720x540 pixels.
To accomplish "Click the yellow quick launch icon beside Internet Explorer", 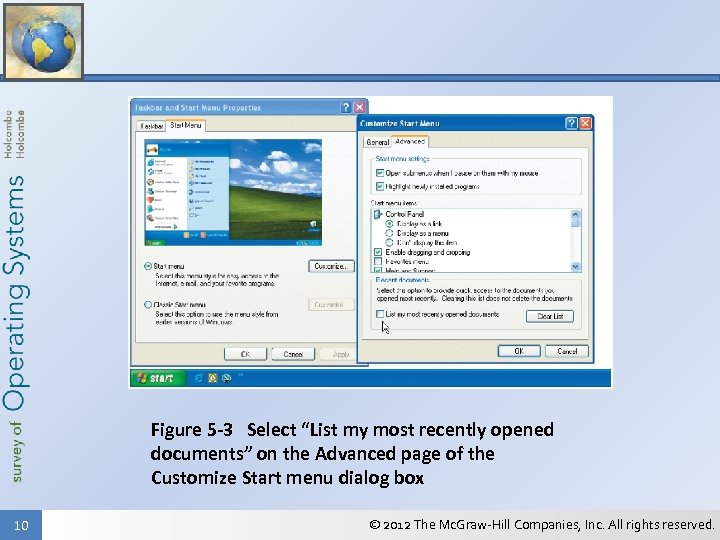I will tap(213, 378).
